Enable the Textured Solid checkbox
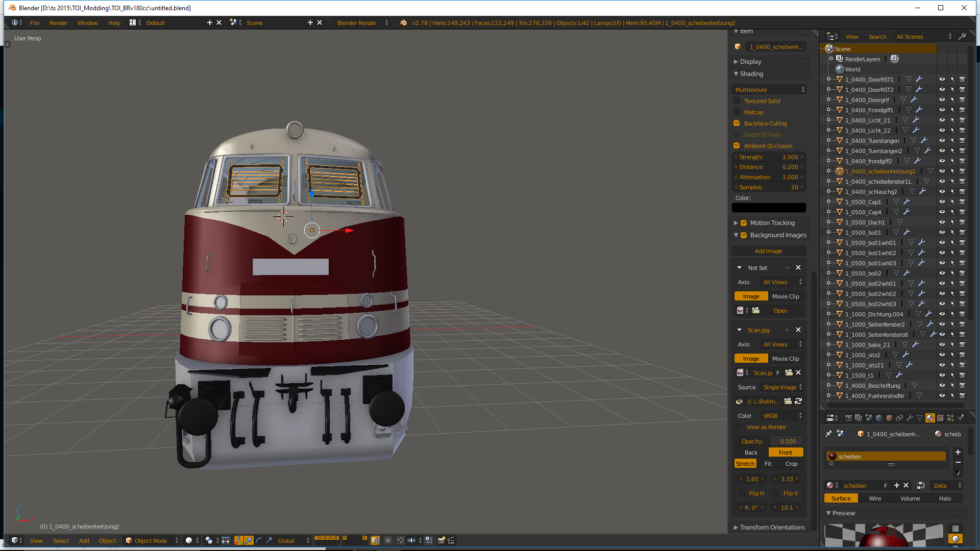This screenshot has width=980, height=551. [x=737, y=101]
